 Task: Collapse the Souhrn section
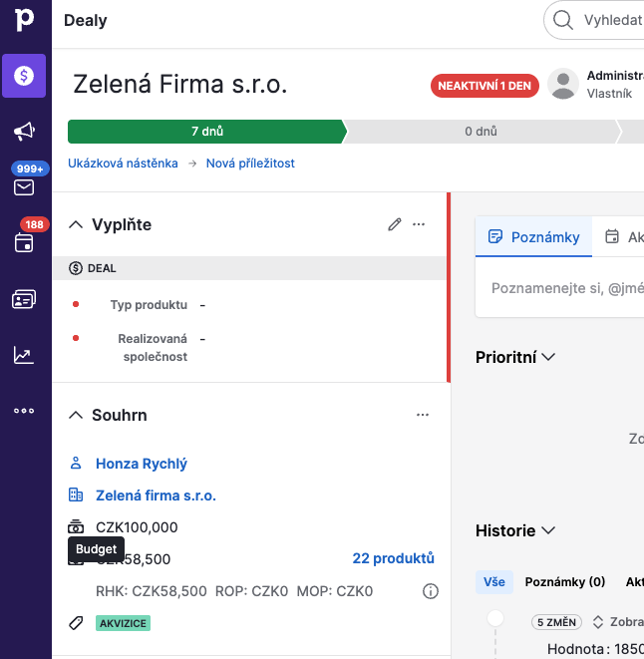coord(76,415)
